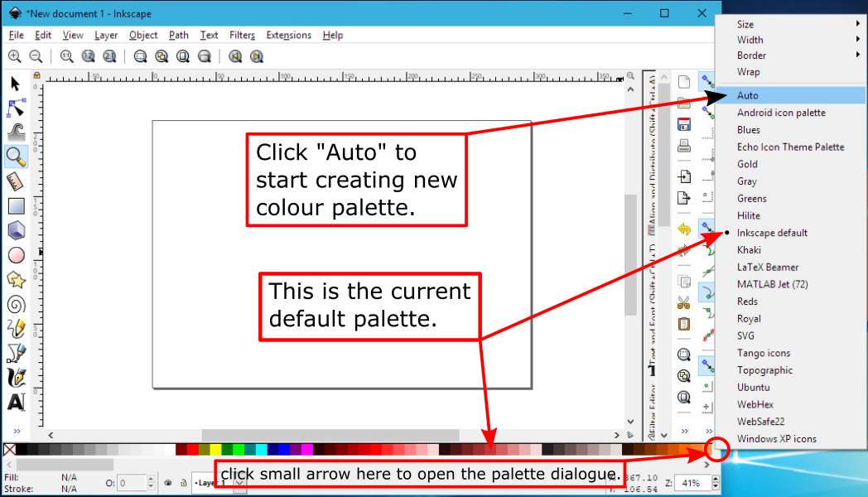
Task: Expand the Size submenu
Action: point(790,24)
